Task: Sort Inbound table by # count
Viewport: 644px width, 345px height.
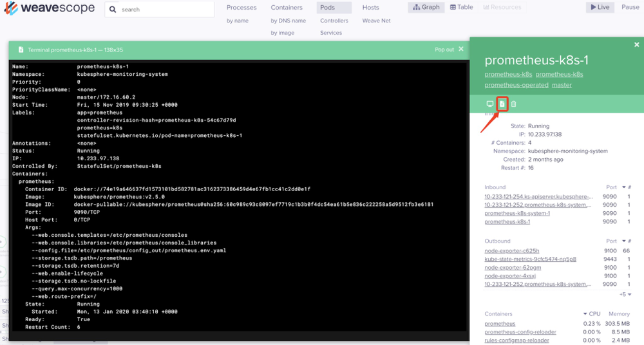Action: (629, 187)
